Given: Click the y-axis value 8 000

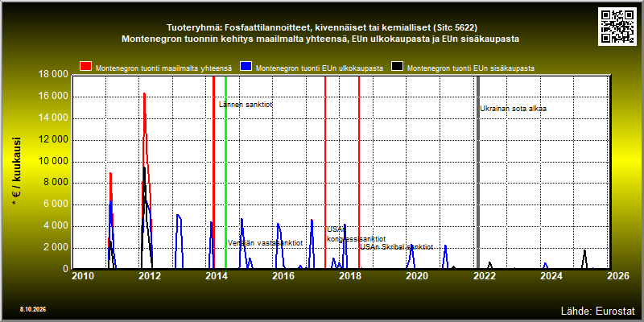Looking at the screenshot, I should [56, 184].
